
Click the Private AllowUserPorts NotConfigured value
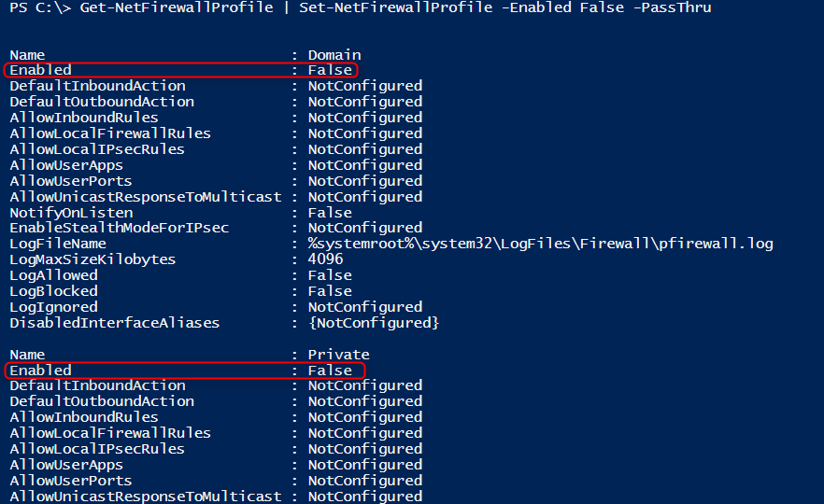click(x=365, y=481)
